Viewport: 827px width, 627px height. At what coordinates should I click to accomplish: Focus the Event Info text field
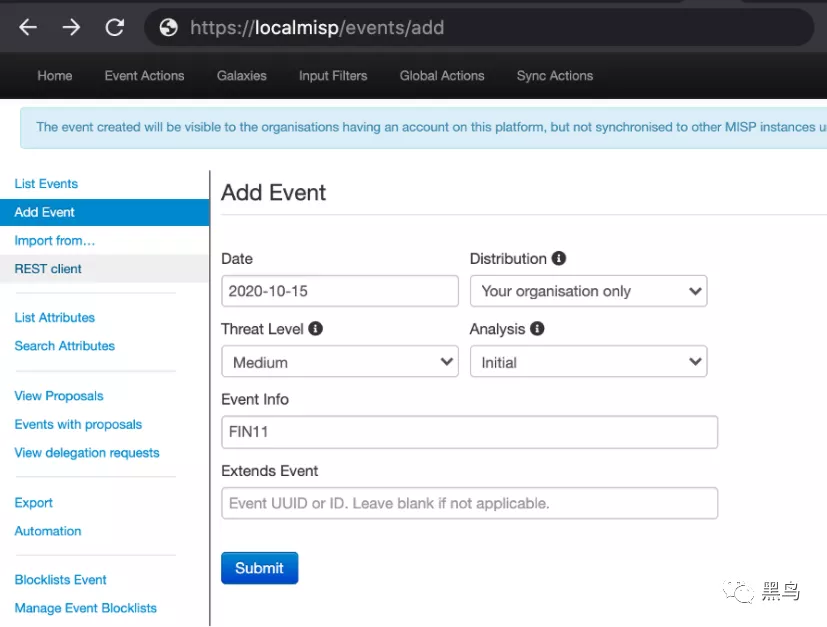pyautogui.click(x=469, y=433)
